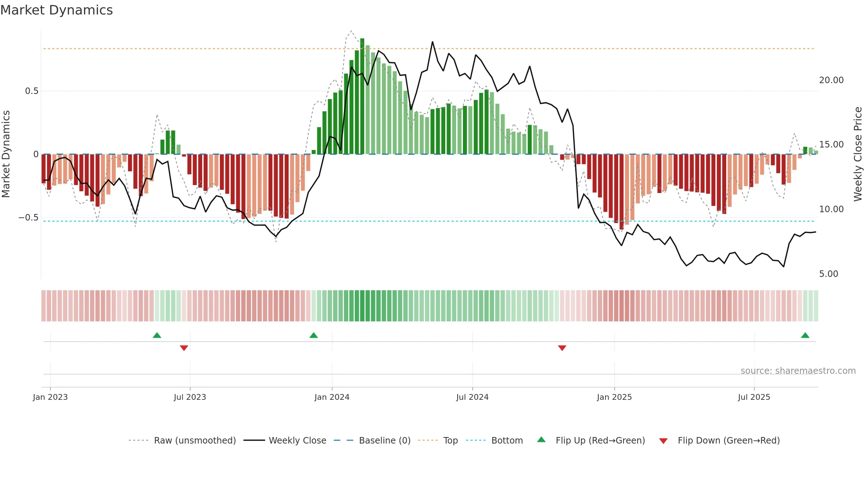Click the Weekly Close Price axis title

tap(858, 154)
